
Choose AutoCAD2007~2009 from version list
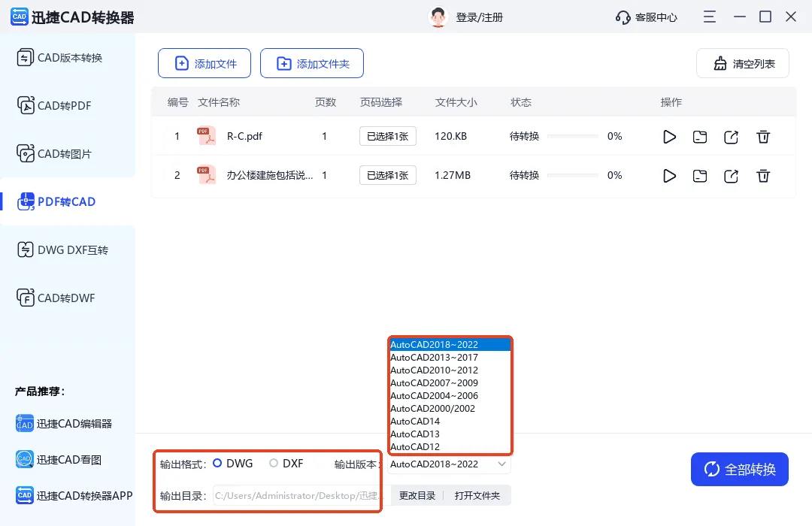pyautogui.click(x=450, y=383)
